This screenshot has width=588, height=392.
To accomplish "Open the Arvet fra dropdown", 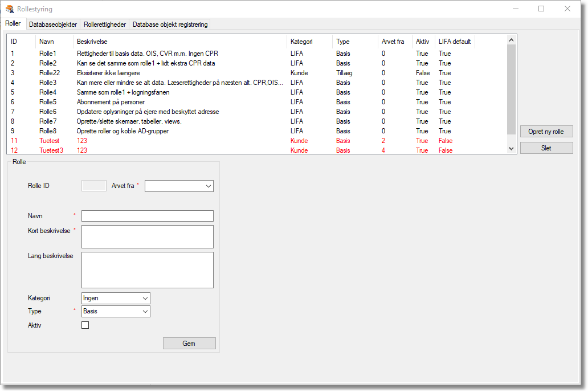I will pyautogui.click(x=179, y=186).
